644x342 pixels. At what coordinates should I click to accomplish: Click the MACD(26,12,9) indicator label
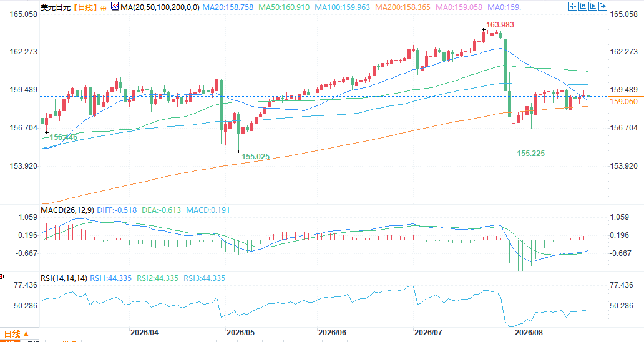click(x=67, y=210)
